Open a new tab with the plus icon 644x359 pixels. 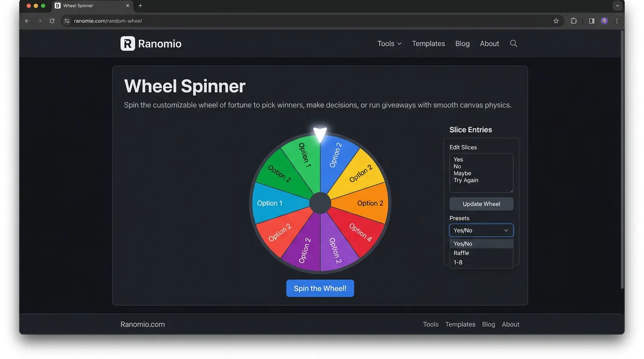click(140, 6)
